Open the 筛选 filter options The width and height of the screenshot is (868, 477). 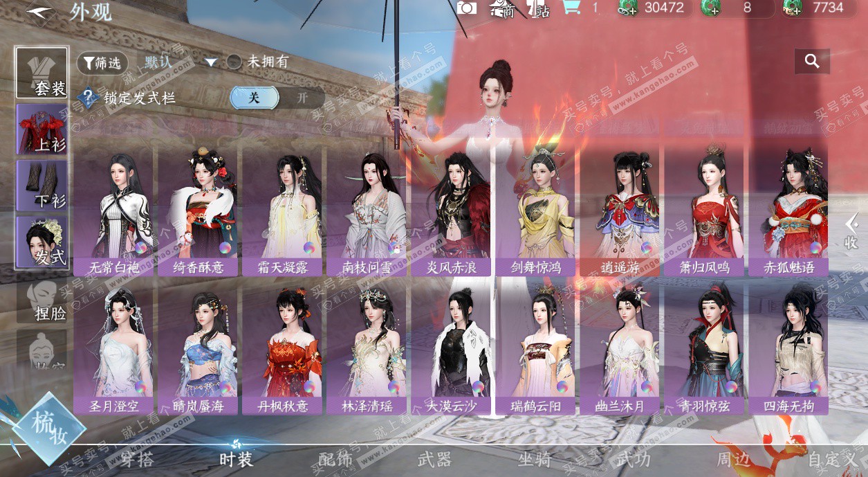point(102,63)
